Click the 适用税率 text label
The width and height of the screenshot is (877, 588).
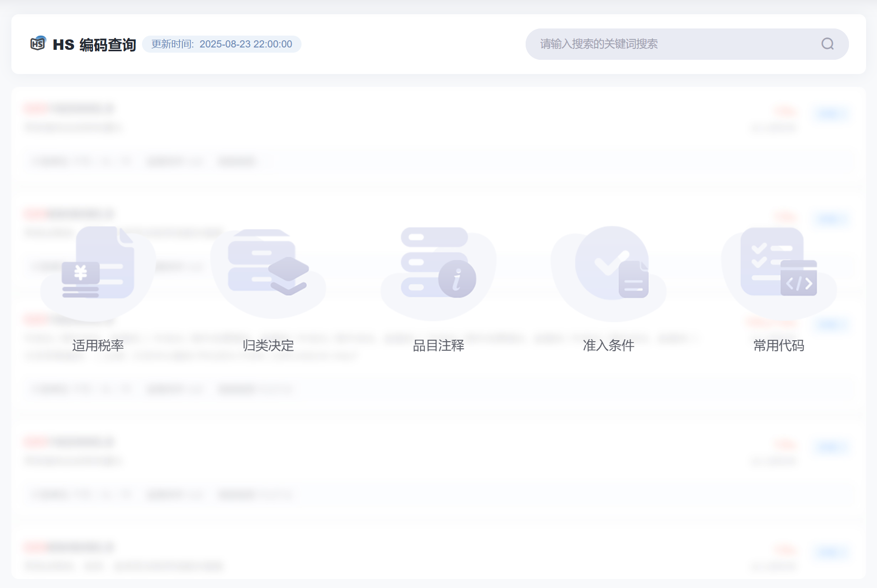tap(98, 345)
